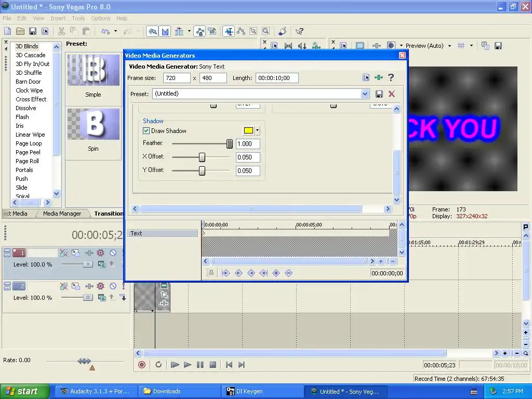Click the Cut scissors icon
The height and width of the screenshot is (399, 532).
(x=61, y=32)
